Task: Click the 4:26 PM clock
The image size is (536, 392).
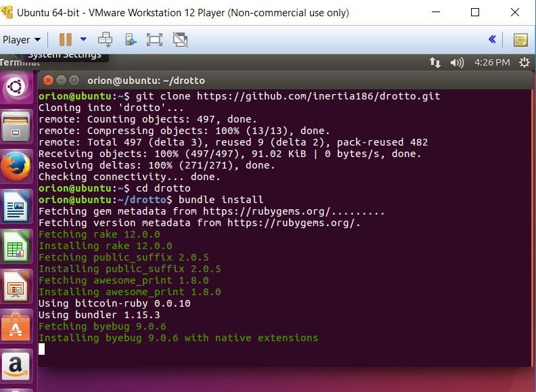Action: (492, 62)
